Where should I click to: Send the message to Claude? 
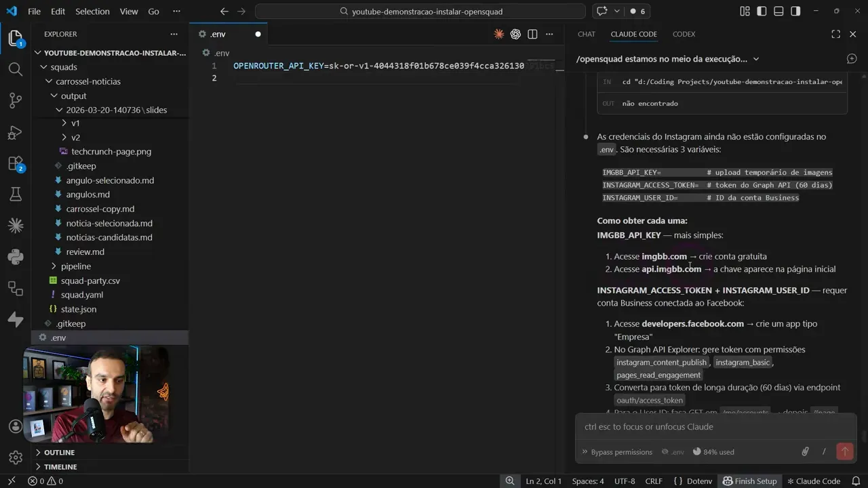tap(844, 451)
